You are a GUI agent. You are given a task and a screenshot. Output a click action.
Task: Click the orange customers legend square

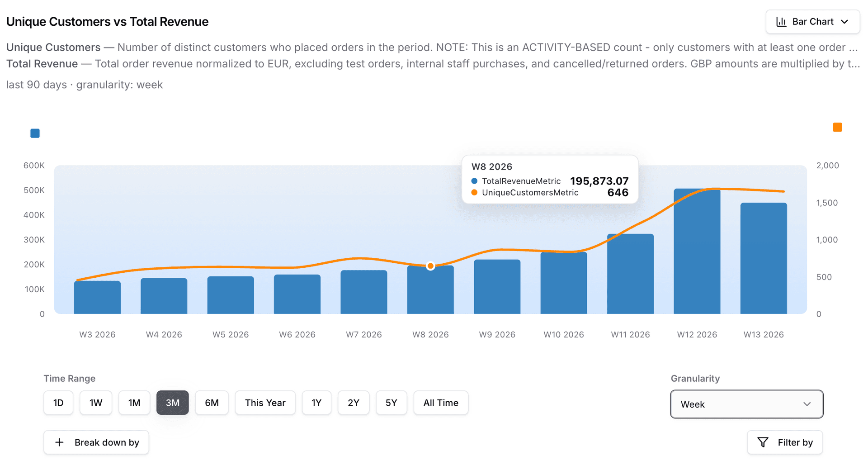pos(837,128)
